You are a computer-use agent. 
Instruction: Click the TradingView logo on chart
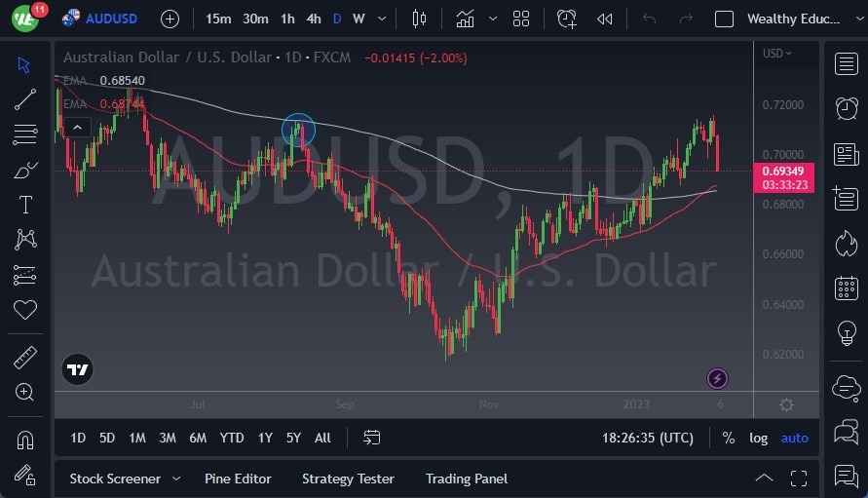click(x=78, y=369)
